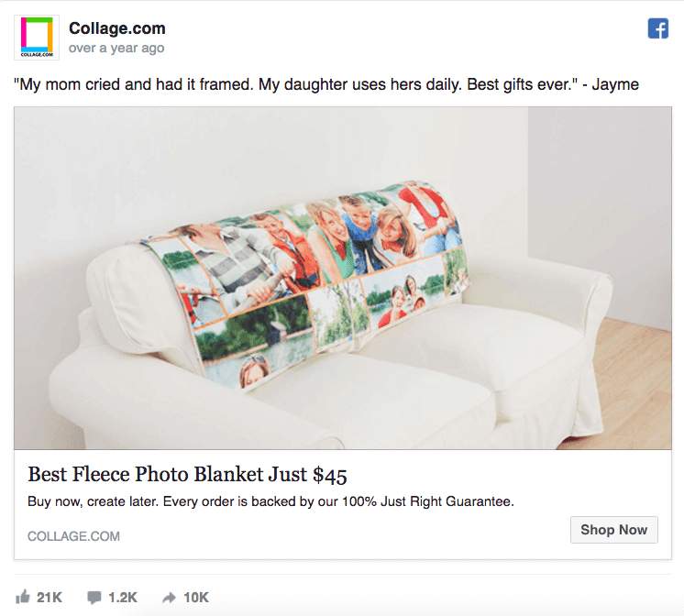Click the name Jayme after the quote

615,84
